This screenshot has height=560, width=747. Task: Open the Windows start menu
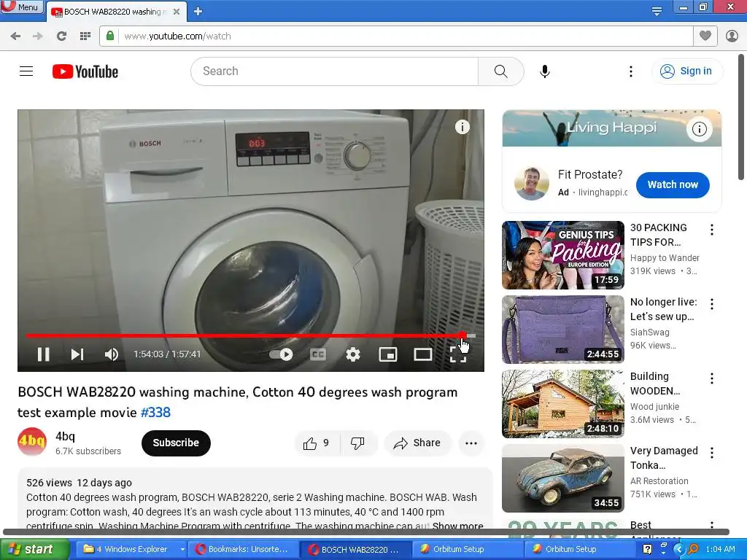[x=34, y=550]
